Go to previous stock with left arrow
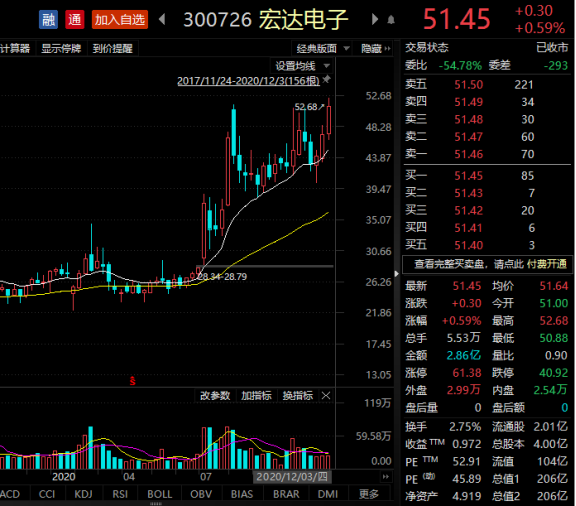Image resolution: width=576 pixels, height=506 pixels. coord(162,19)
